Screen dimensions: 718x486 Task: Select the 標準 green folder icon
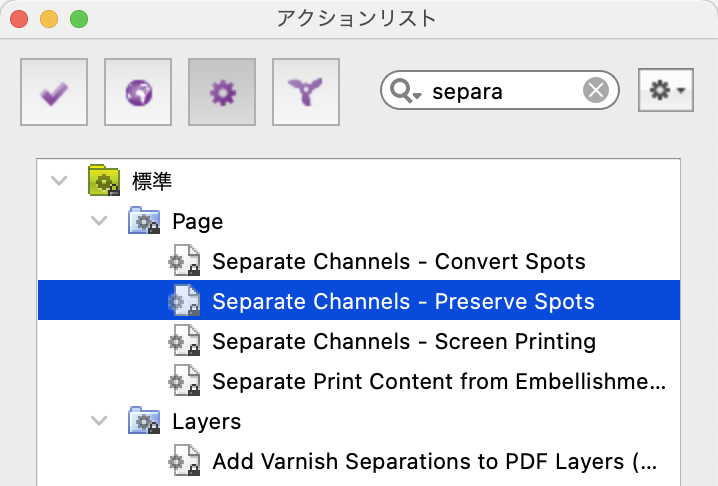104,180
